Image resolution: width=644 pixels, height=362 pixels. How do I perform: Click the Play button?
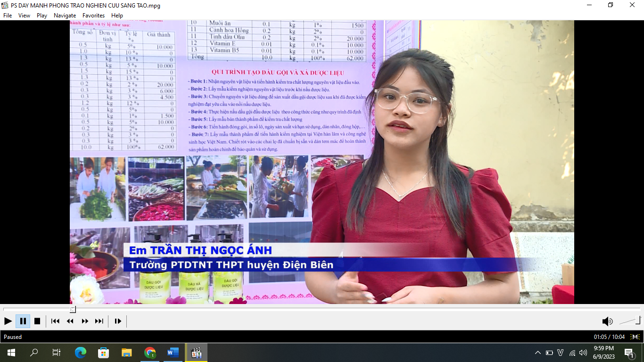[x=8, y=321]
